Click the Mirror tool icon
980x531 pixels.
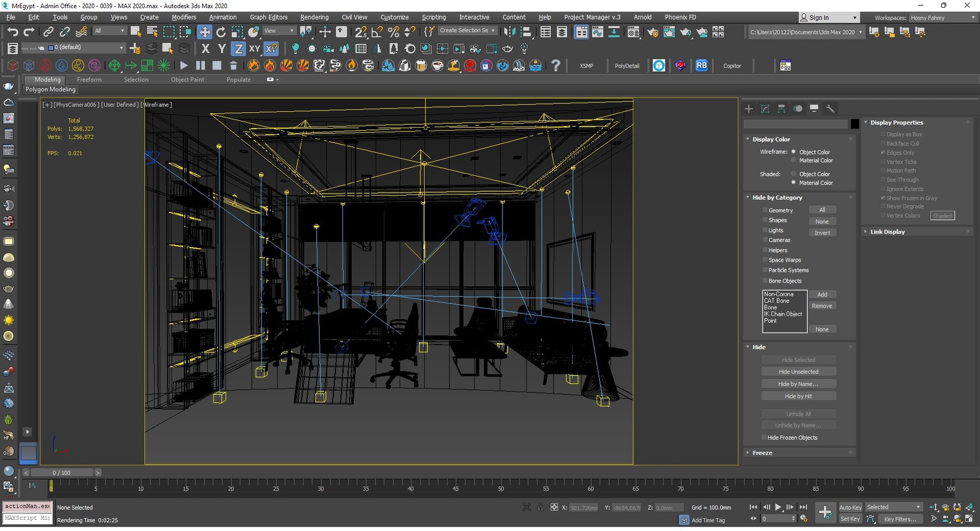click(x=510, y=32)
